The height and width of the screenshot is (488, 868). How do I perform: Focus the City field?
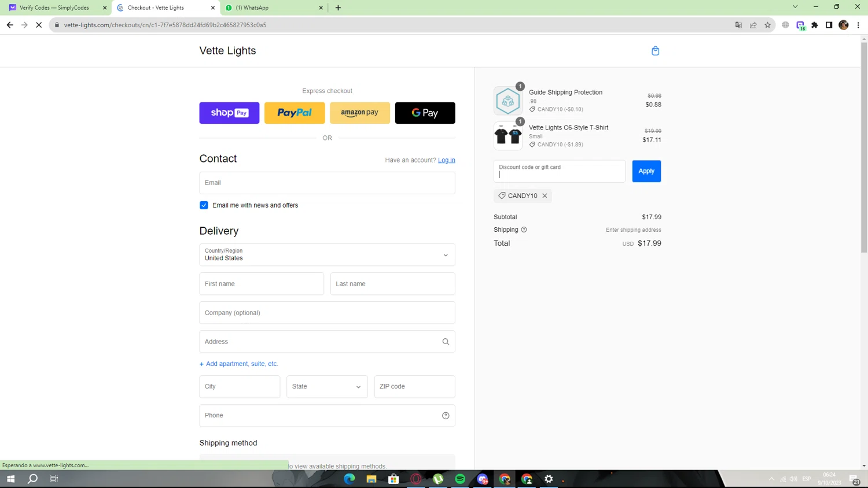coord(240,386)
